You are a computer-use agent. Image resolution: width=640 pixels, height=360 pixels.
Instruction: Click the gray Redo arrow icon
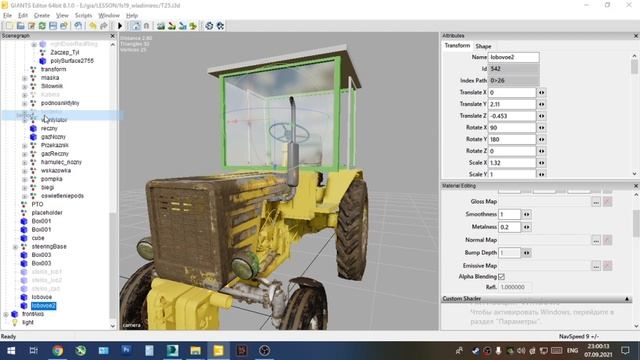point(104,26)
